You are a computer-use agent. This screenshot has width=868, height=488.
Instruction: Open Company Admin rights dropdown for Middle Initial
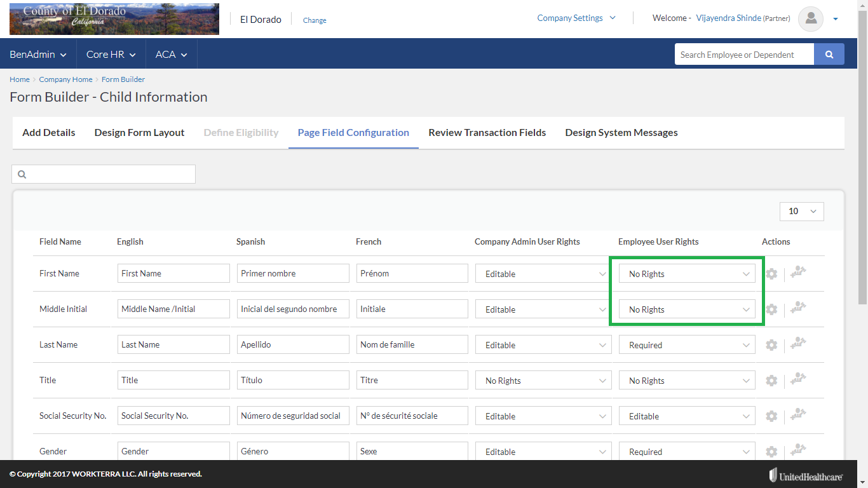coord(544,309)
